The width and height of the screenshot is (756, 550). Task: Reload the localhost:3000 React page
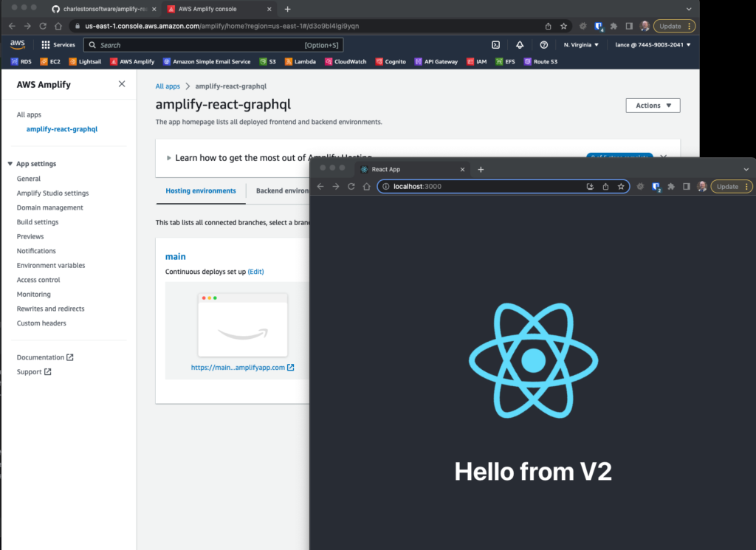(351, 187)
